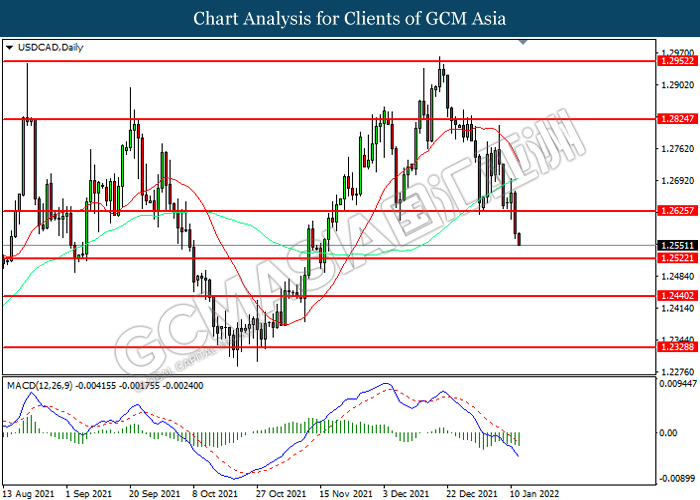Click the USDCAD,Daily symbol label
Image resolution: width=700 pixels, height=500 pixels.
pos(50,47)
